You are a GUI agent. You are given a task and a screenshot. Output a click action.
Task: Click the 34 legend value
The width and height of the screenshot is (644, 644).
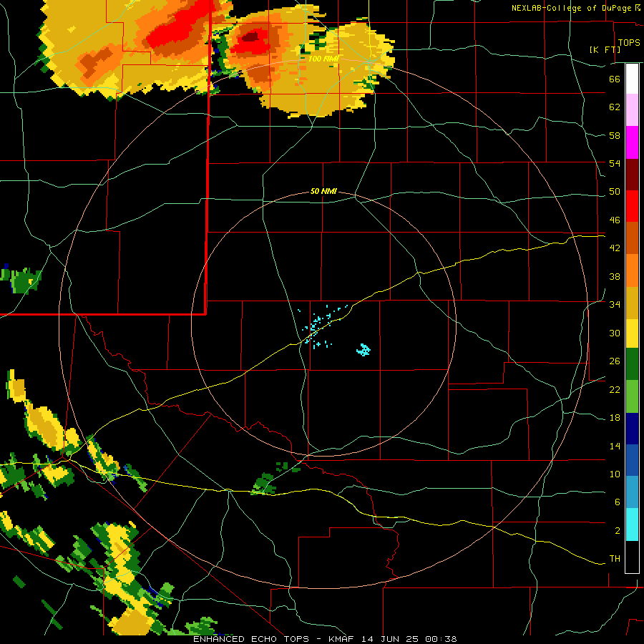click(x=615, y=305)
